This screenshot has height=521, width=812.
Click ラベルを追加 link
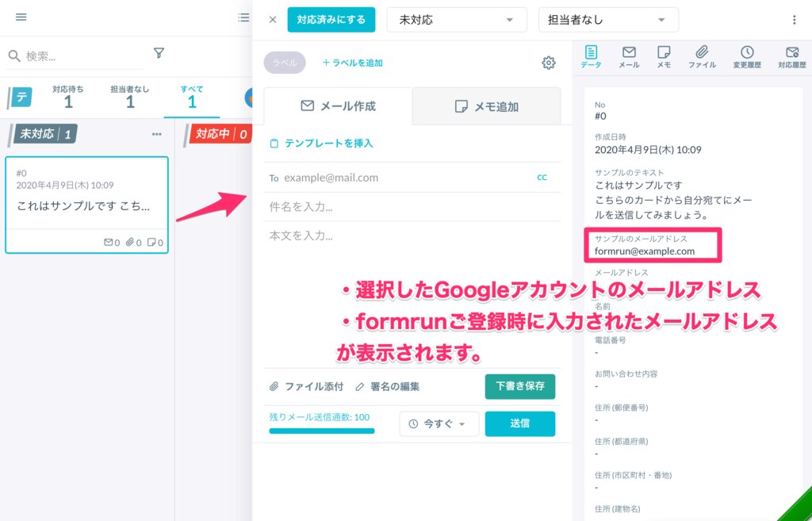tap(352, 63)
